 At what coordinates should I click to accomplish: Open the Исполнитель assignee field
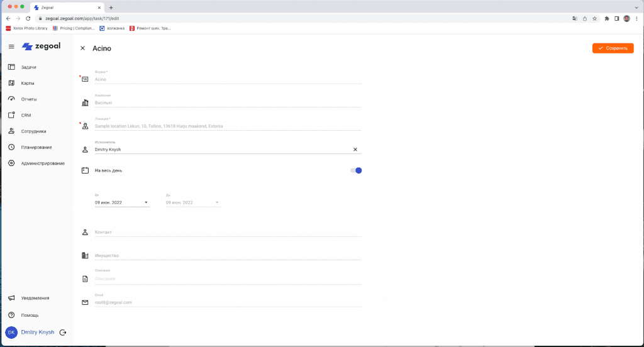point(220,150)
